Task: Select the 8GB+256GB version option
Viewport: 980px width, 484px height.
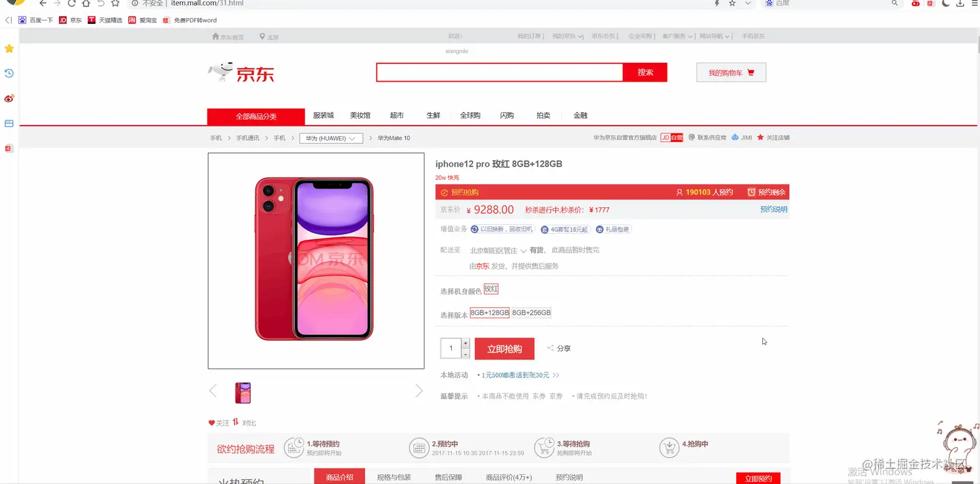Action: 531,313
